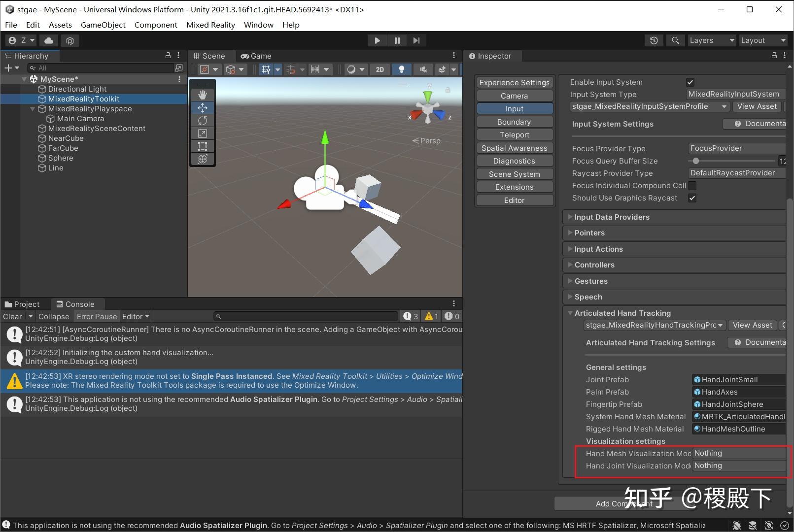Toggle 2D view mode
This screenshot has height=532, width=794.
[380, 69]
